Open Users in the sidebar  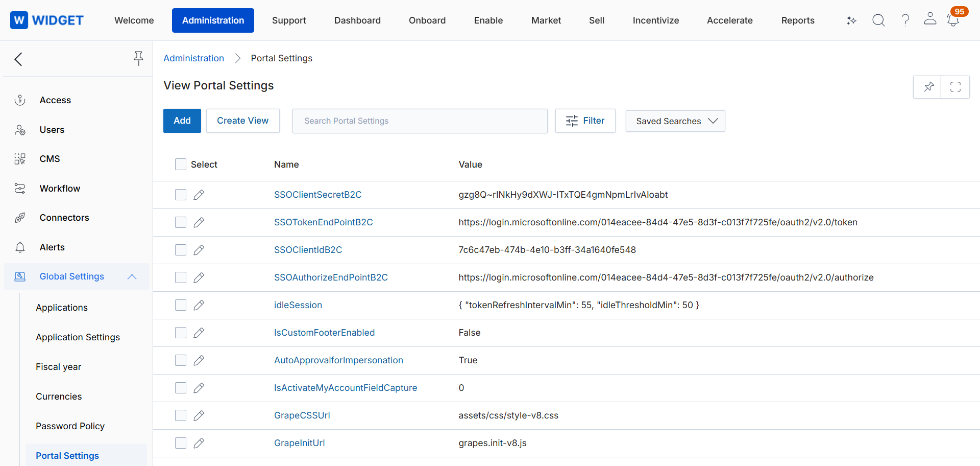(52, 130)
